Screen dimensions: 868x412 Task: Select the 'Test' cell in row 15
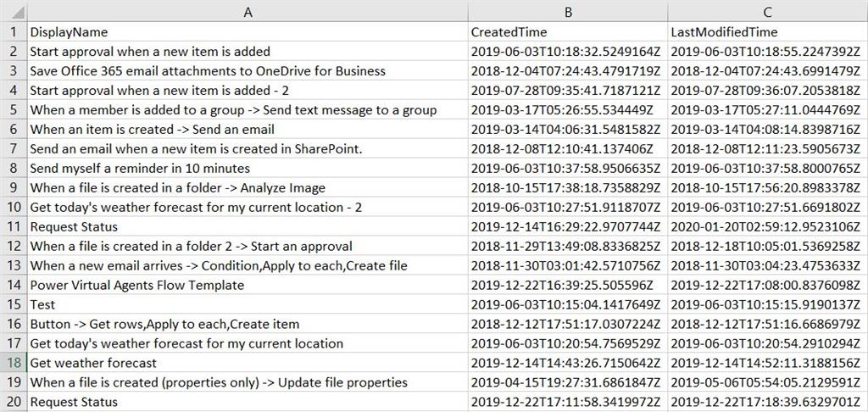coord(248,304)
